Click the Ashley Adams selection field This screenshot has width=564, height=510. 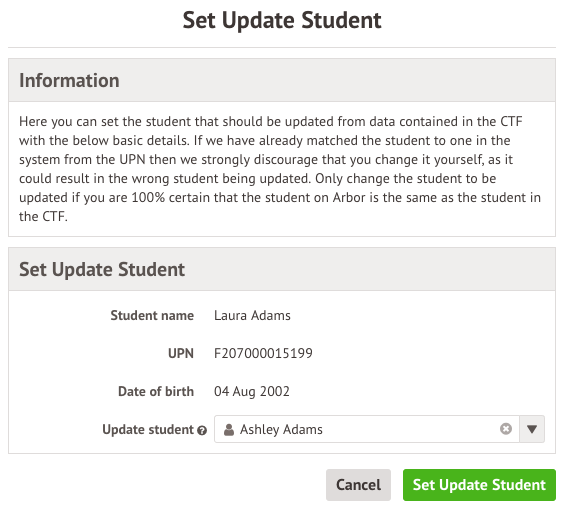click(x=379, y=429)
